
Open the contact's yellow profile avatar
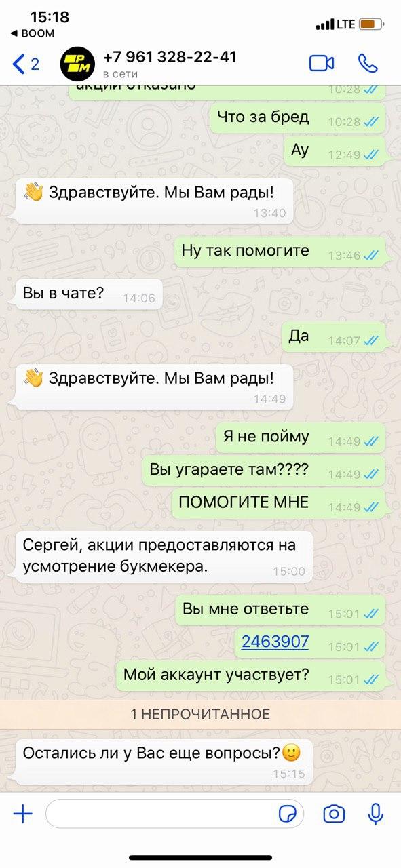[78, 64]
